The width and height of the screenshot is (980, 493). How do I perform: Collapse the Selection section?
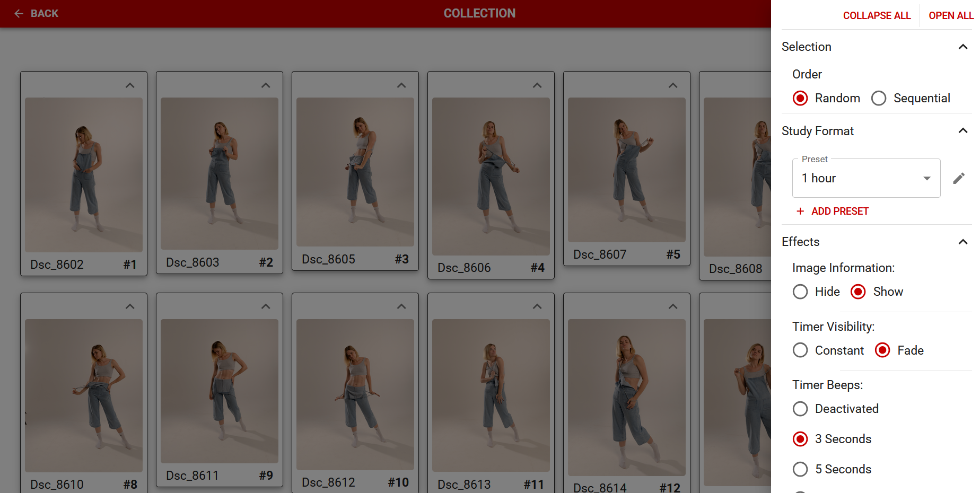coord(963,47)
